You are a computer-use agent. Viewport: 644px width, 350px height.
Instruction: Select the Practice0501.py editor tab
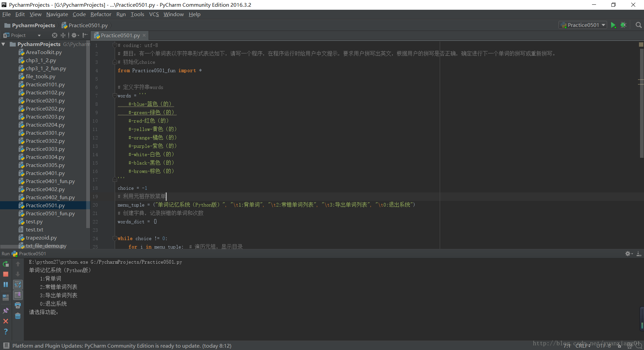pyautogui.click(x=120, y=35)
